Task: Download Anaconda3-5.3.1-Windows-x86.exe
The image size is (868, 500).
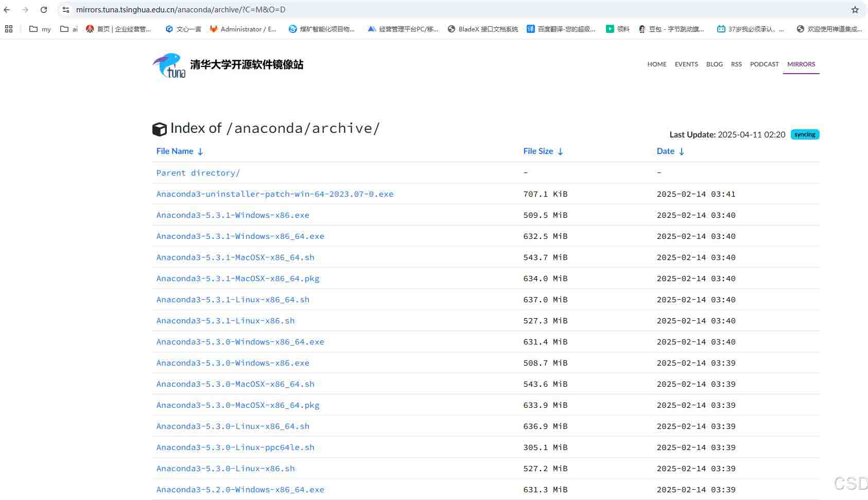Action: pyautogui.click(x=233, y=215)
